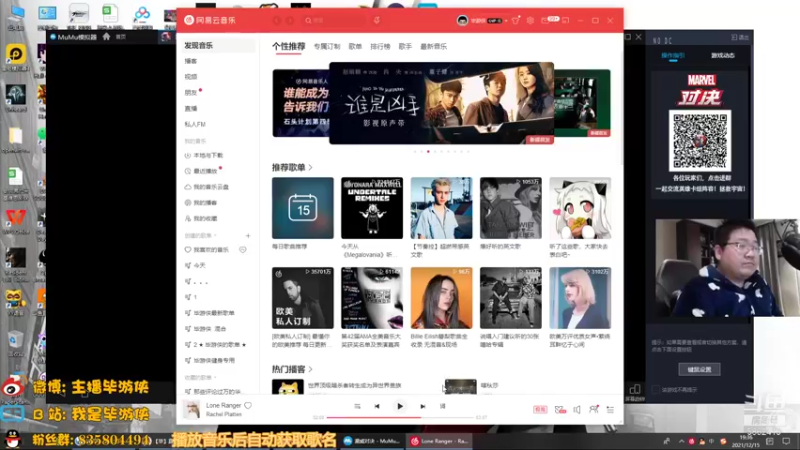Open the Billie Eilish playlist cover
Image resolution: width=800 pixels, height=450 pixels.
point(441,297)
